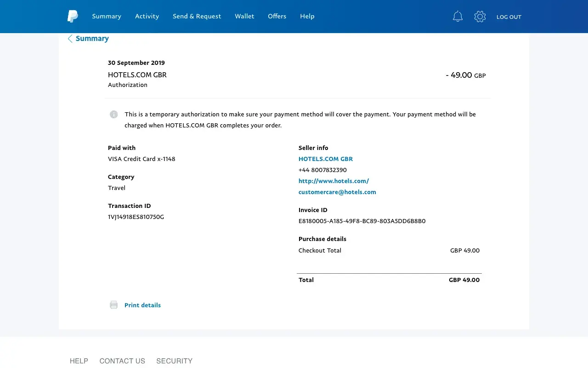This screenshot has width=588, height=368.
Task: Go to the Activity tab
Action: click(x=147, y=17)
